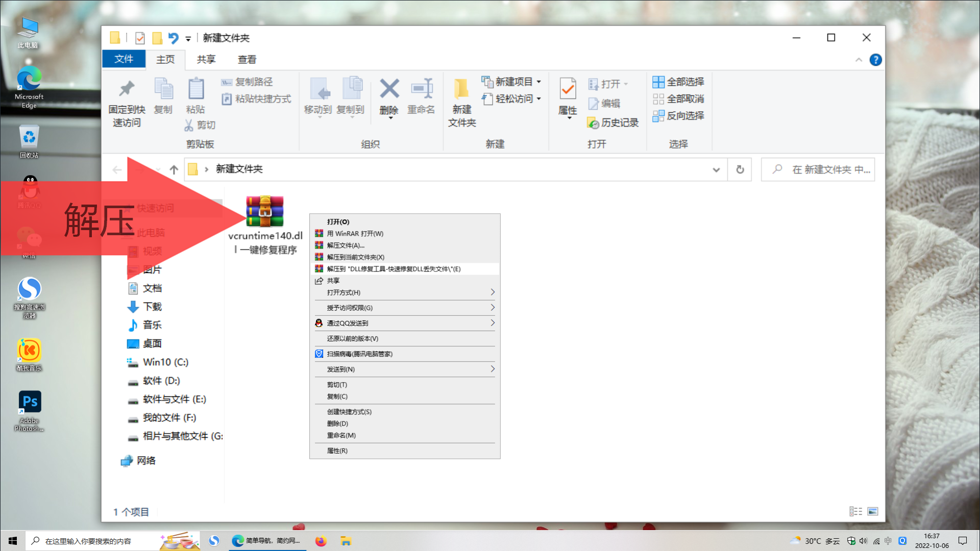Viewport: 980px width, 551px height.
Task: Click Paste shortcut in ribbon
Action: [x=256, y=99]
